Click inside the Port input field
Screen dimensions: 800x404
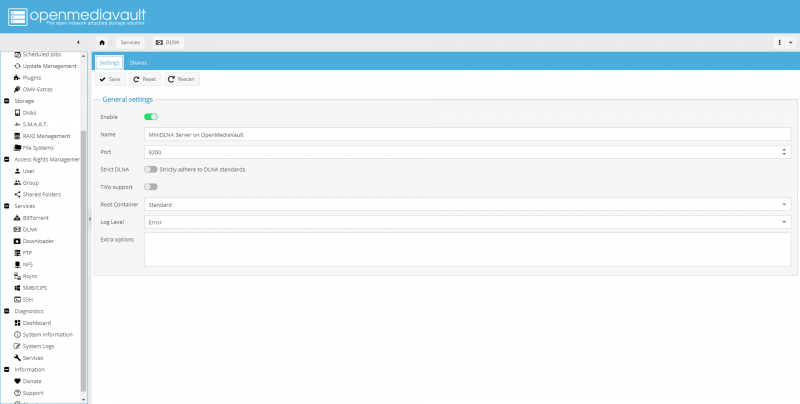462,152
